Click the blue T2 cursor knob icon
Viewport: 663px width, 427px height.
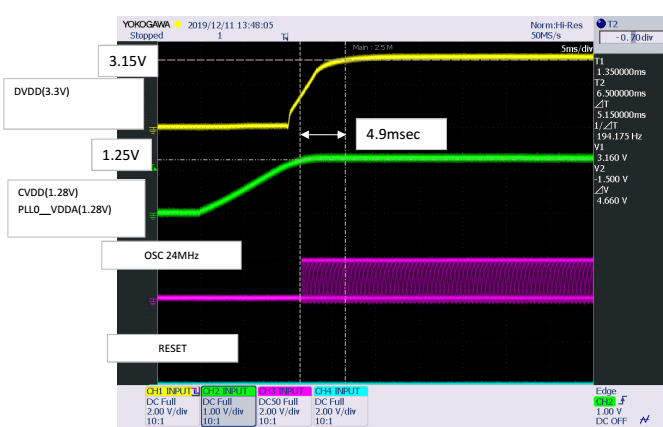[x=601, y=24]
